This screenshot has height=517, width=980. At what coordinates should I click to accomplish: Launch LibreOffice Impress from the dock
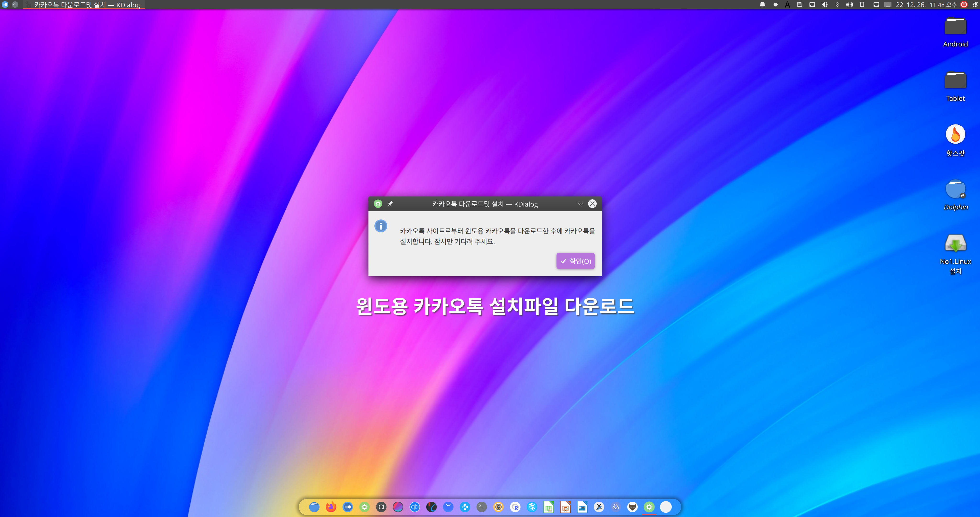coord(565,507)
